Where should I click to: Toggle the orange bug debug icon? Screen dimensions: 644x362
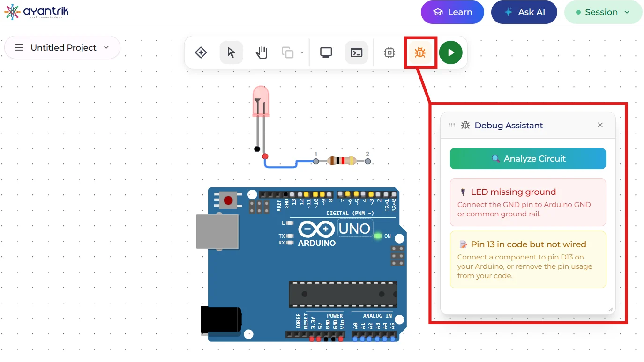pos(420,52)
